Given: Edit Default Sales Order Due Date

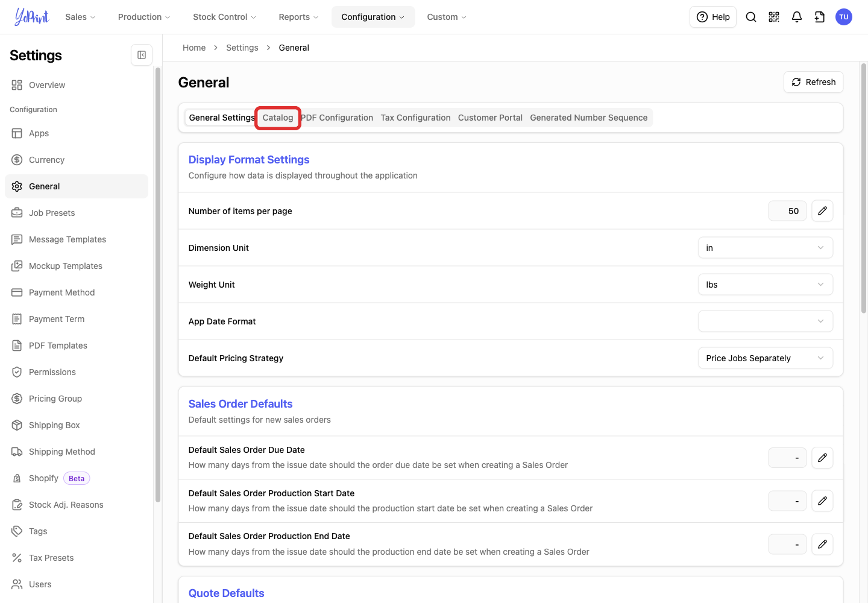Looking at the screenshot, I should [x=822, y=458].
